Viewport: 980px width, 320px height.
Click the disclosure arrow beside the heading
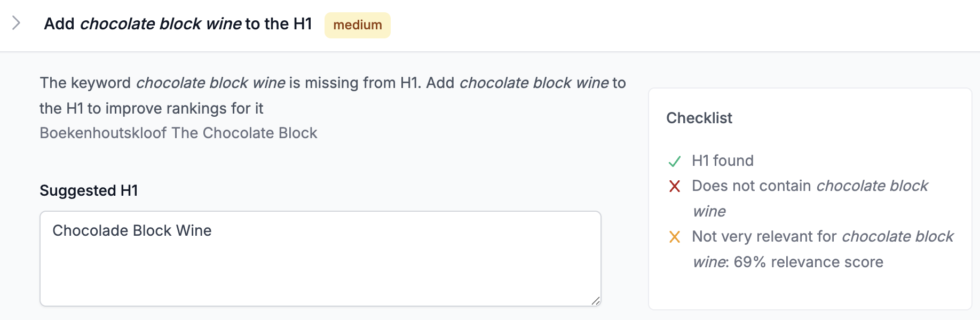17,24
